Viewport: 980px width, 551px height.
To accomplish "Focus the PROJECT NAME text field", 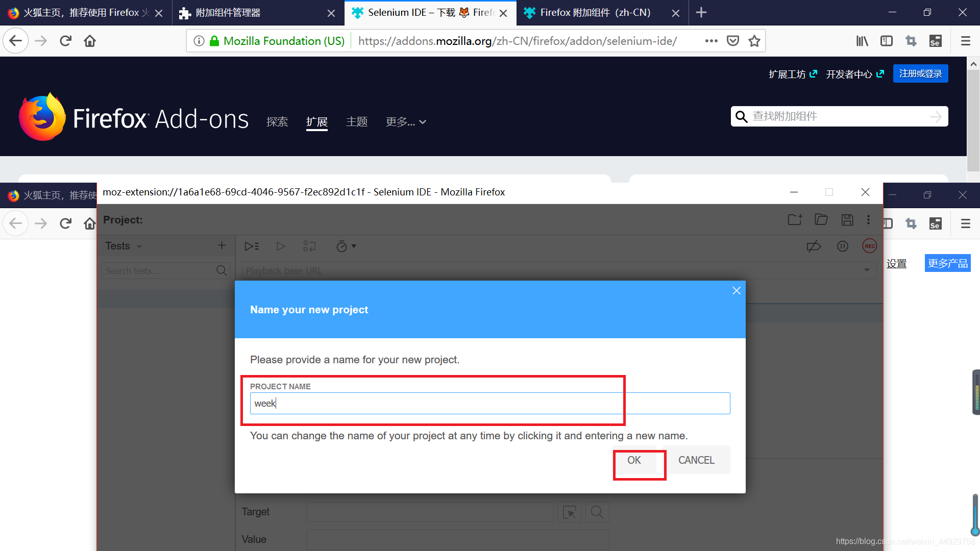I will pyautogui.click(x=490, y=404).
